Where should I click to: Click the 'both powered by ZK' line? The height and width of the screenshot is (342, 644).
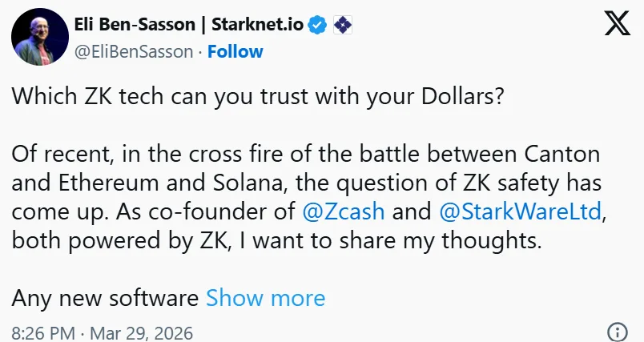[x=277, y=241]
